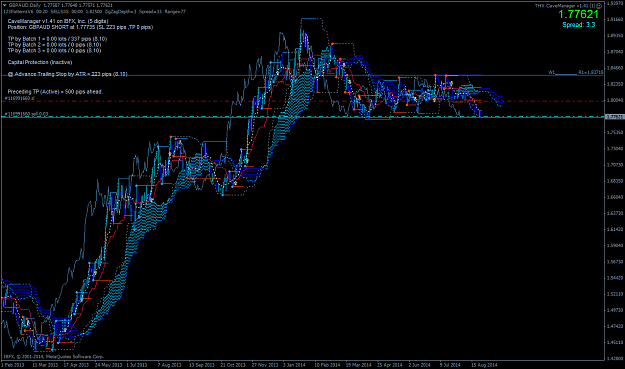This screenshot has height=369, width=625.
Task: Click the 13 Sep 2013 date label
Action: (x=202, y=365)
